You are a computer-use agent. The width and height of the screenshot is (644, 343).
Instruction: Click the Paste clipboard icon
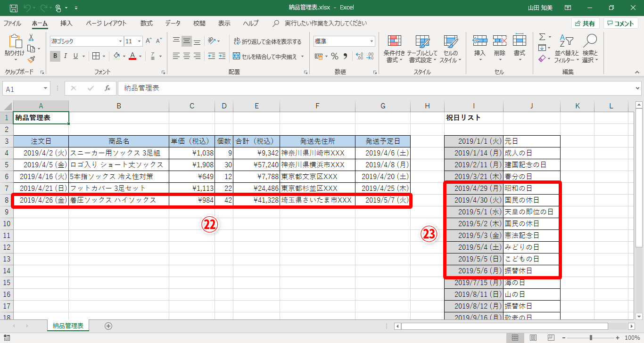pyautogui.click(x=15, y=42)
